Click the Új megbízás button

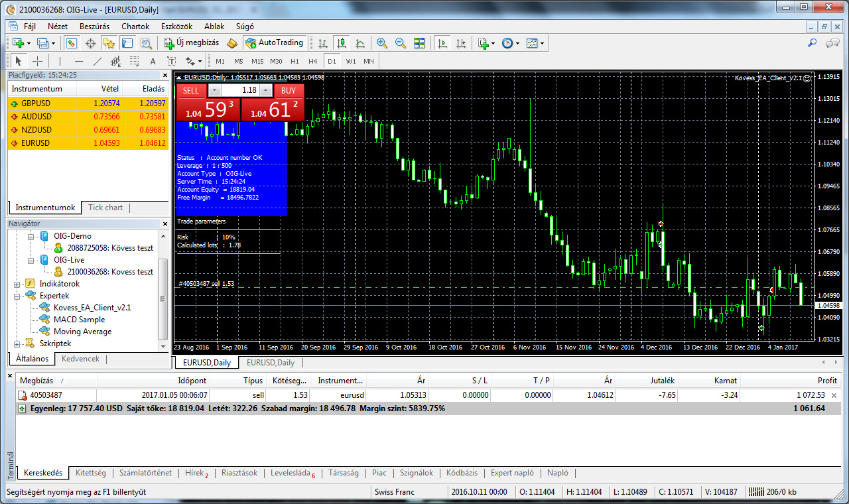point(190,42)
